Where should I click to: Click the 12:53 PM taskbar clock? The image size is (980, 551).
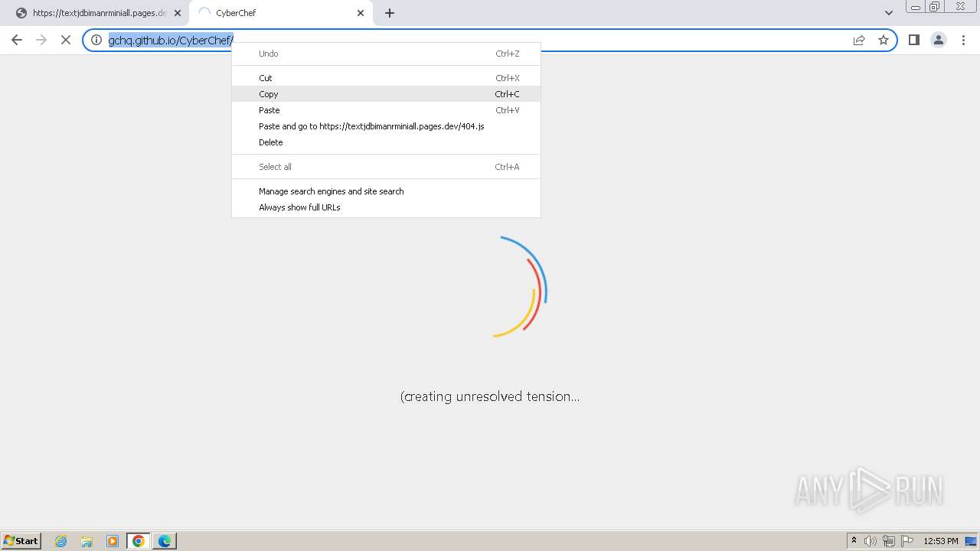point(941,541)
